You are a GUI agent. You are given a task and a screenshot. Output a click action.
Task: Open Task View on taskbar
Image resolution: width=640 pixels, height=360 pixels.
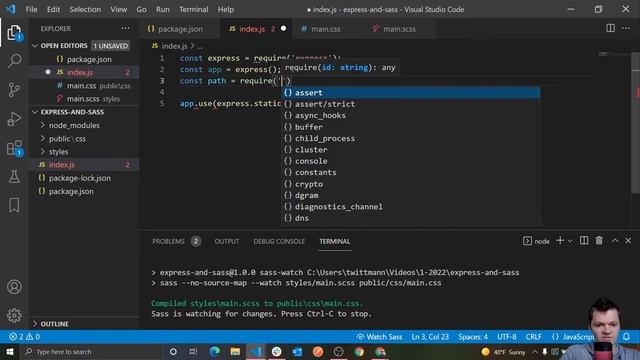(193, 351)
